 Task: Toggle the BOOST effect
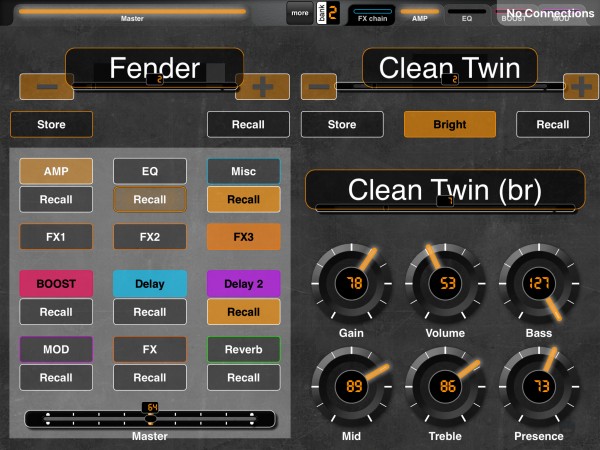point(56,284)
